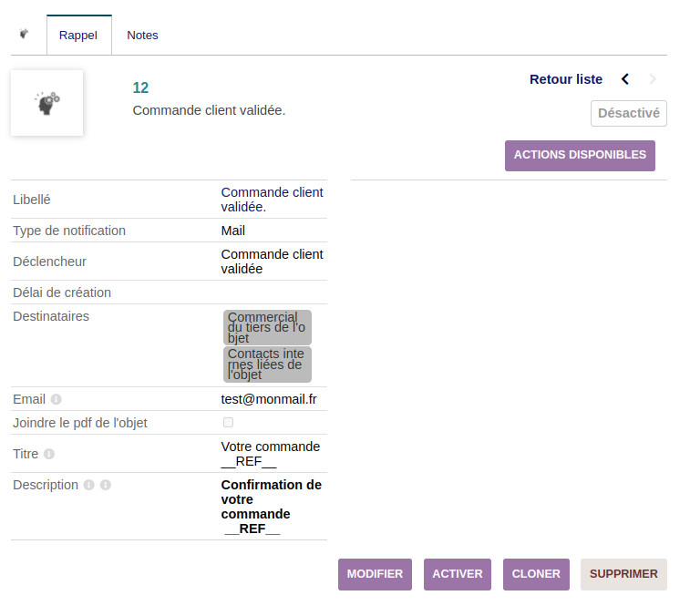Select the Commercial du tiers de l'objet tag

(x=268, y=328)
